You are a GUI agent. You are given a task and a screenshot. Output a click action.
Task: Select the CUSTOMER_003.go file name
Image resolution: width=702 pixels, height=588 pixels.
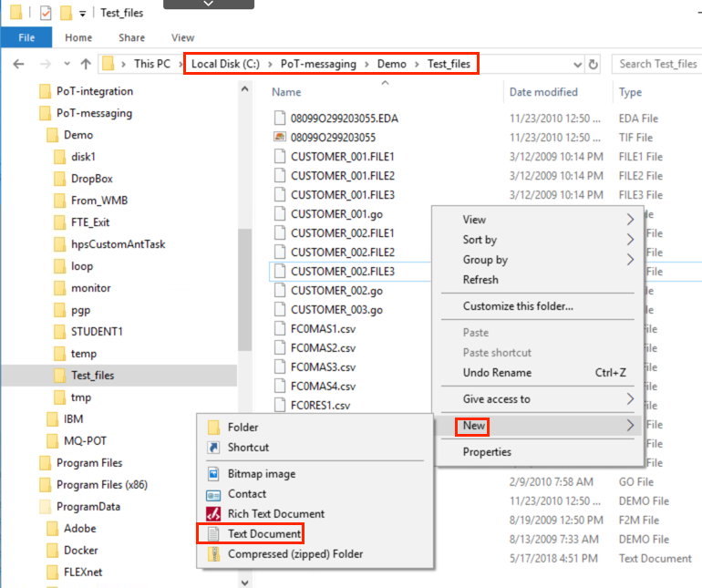pos(336,310)
